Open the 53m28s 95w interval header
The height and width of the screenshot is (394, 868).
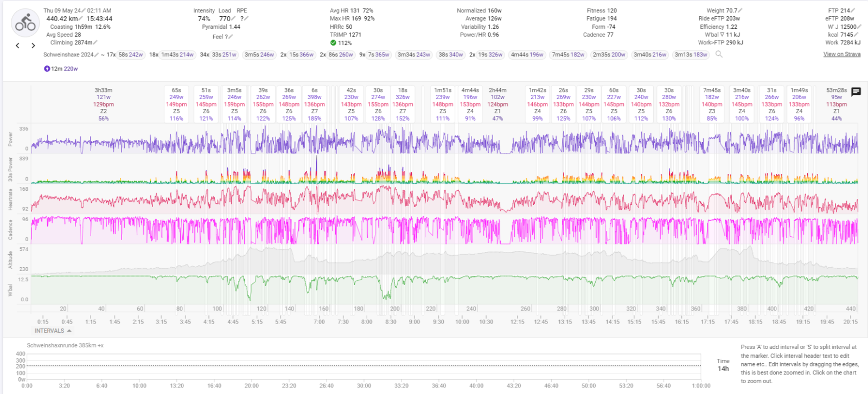pyautogui.click(x=837, y=104)
